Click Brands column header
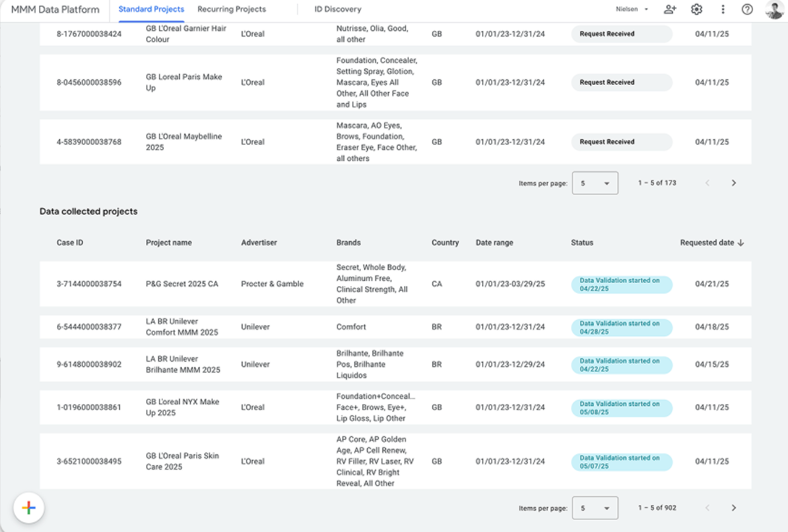This screenshot has height=532, width=788. click(x=348, y=242)
